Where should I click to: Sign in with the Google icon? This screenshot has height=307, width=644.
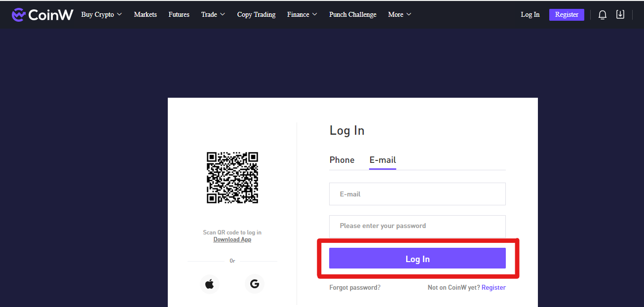[255, 284]
